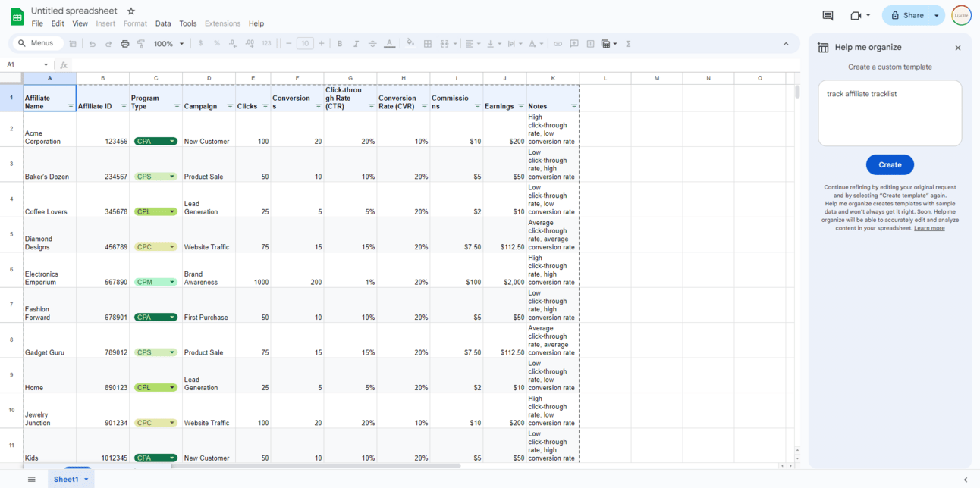Open filter dropdown on Earnings column
980x488 pixels.
[520, 107]
